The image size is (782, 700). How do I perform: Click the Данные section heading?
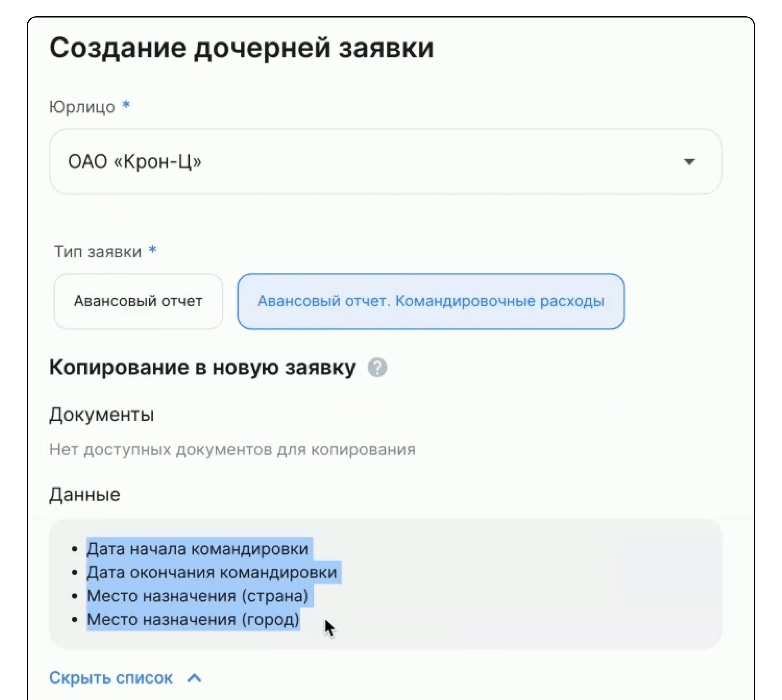pos(85,495)
